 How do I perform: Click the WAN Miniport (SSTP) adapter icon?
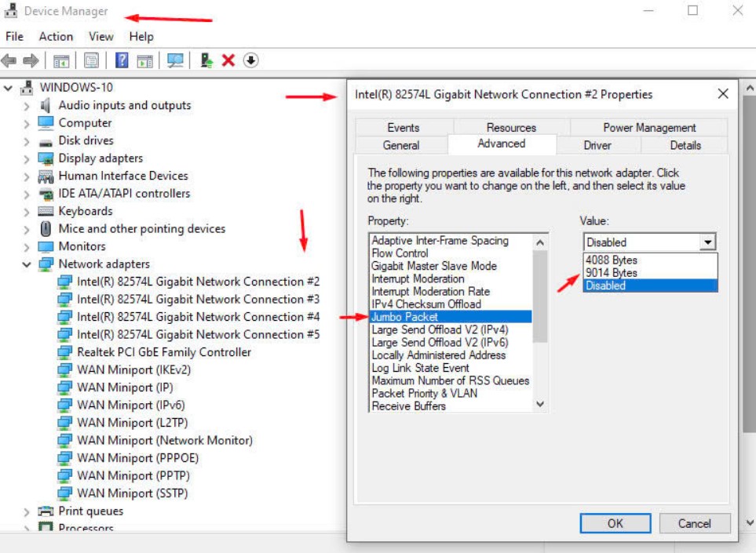coord(64,493)
